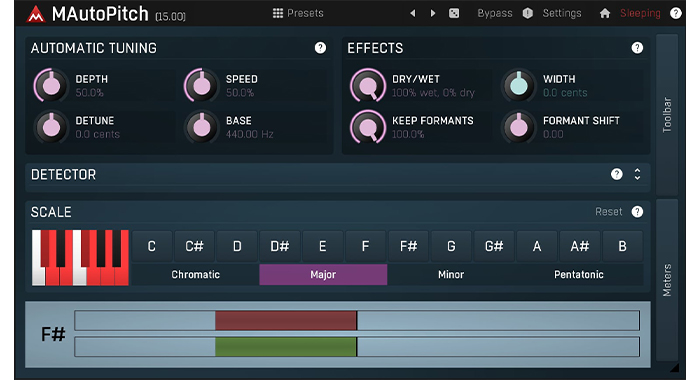The width and height of the screenshot is (700, 380).
Task: Open the Presets grid icon
Action: coord(278,13)
